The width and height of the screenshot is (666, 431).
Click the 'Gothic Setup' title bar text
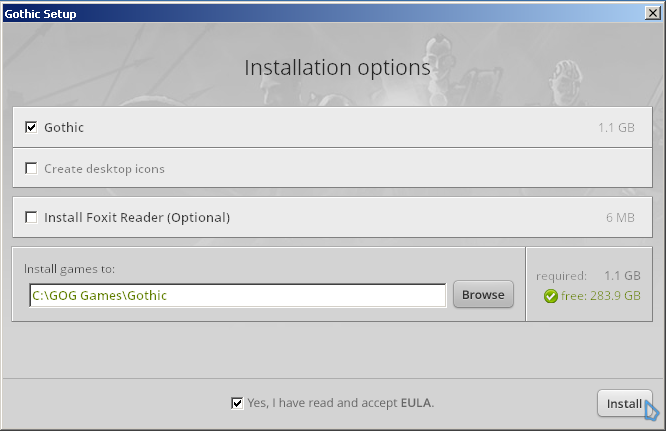40,14
